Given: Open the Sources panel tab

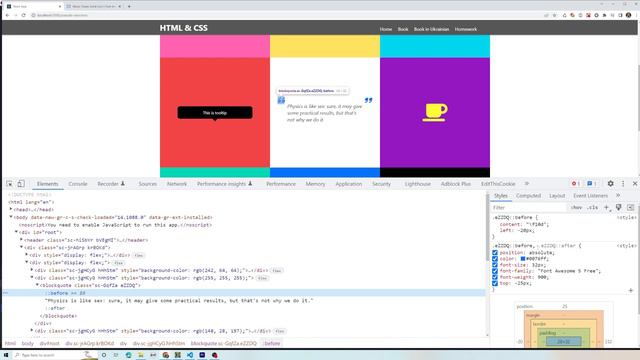Looking at the screenshot, I should (x=147, y=184).
